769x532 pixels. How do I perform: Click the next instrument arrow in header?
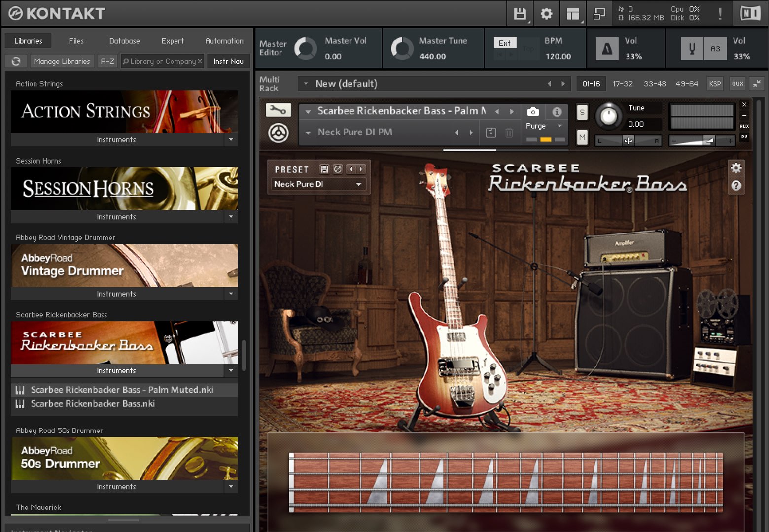tap(512, 111)
